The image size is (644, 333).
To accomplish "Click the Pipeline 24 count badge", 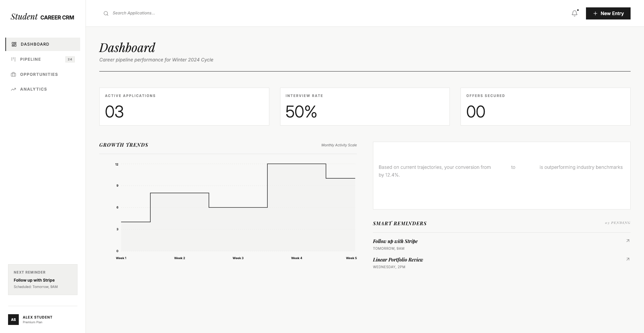I will (70, 59).
